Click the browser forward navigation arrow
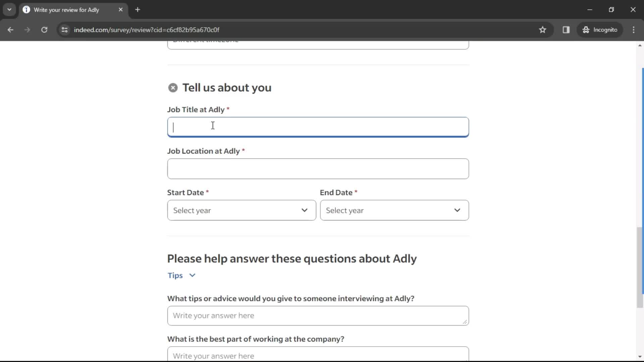Viewport: 644px width, 362px height. [28, 29]
